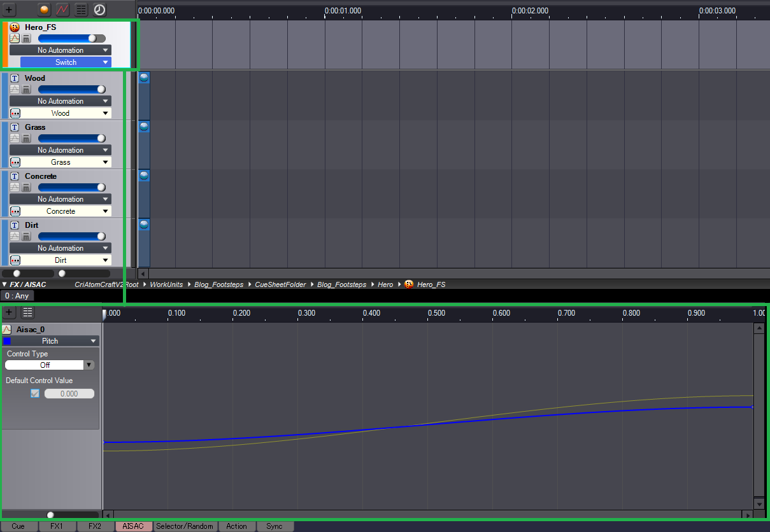Click the add AISAC plus button
Viewport: 770px width, 532px height.
(9, 312)
